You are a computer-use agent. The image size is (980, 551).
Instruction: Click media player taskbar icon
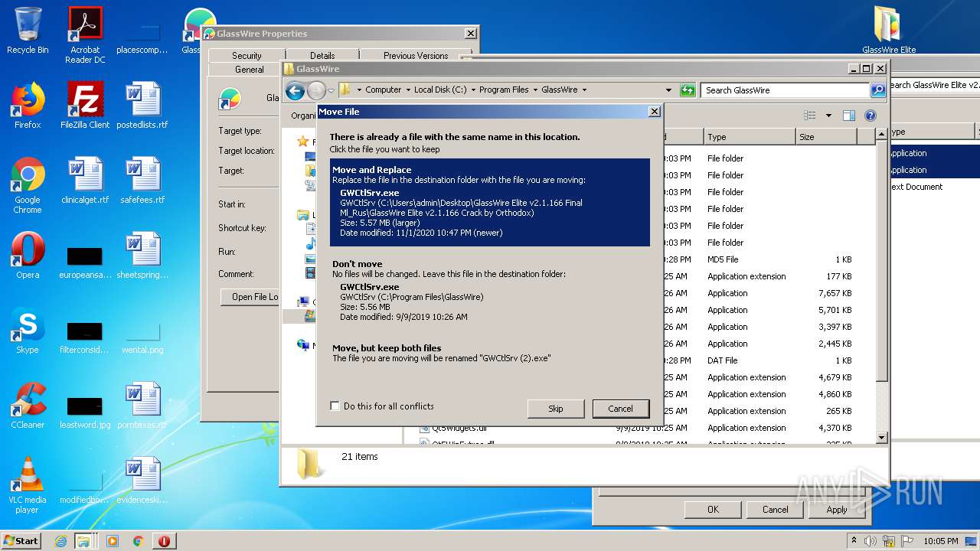tap(113, 541)
